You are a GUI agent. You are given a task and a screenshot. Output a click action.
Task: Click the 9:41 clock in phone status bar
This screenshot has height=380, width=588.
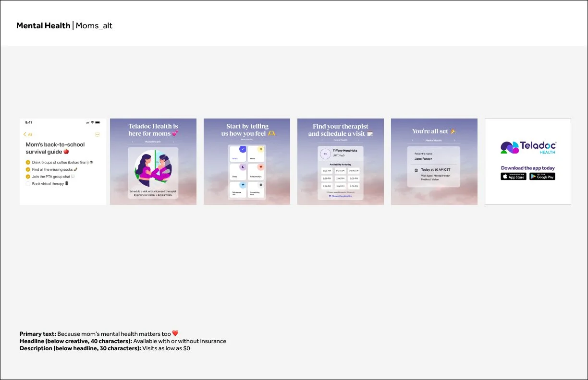29,122
